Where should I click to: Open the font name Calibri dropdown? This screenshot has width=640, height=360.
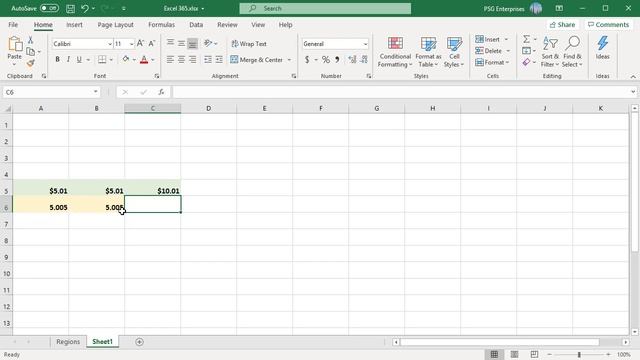(110, 44)
